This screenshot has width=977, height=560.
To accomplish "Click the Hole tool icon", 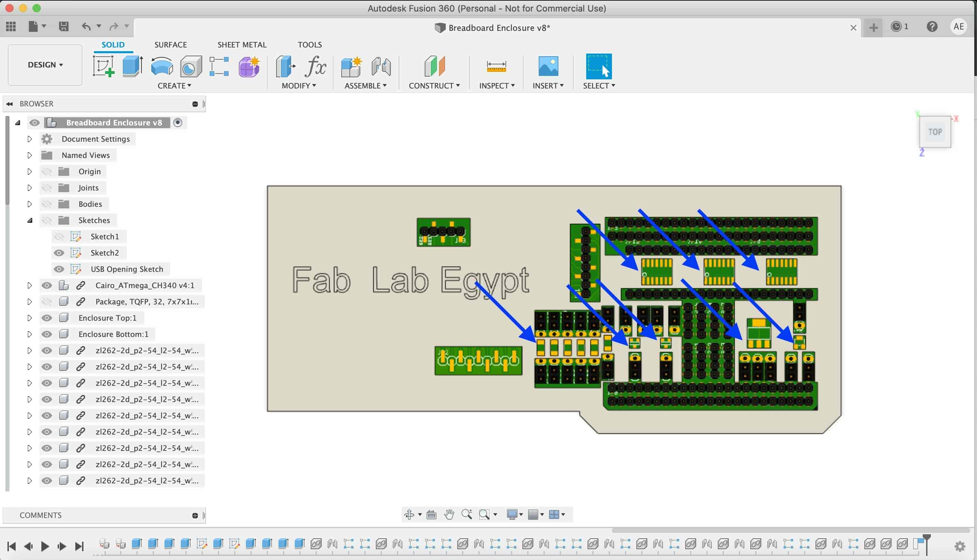I will point(191,66).
